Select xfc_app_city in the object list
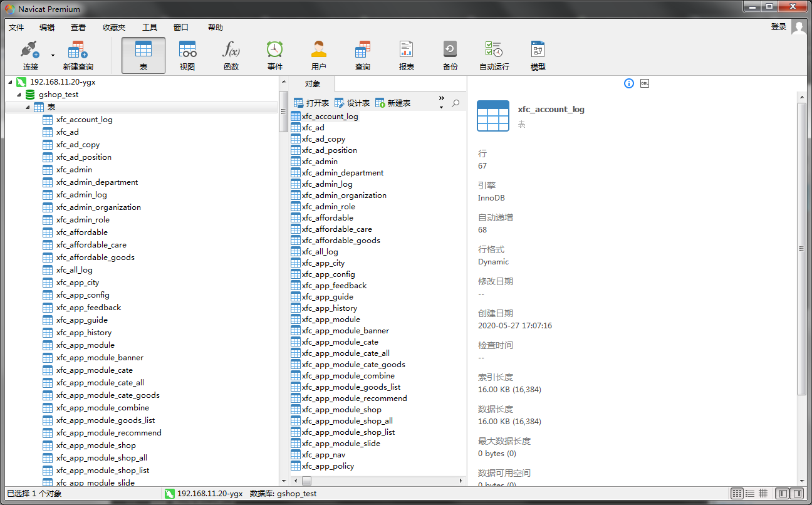 pyautogui.click(x=323, y=263)
